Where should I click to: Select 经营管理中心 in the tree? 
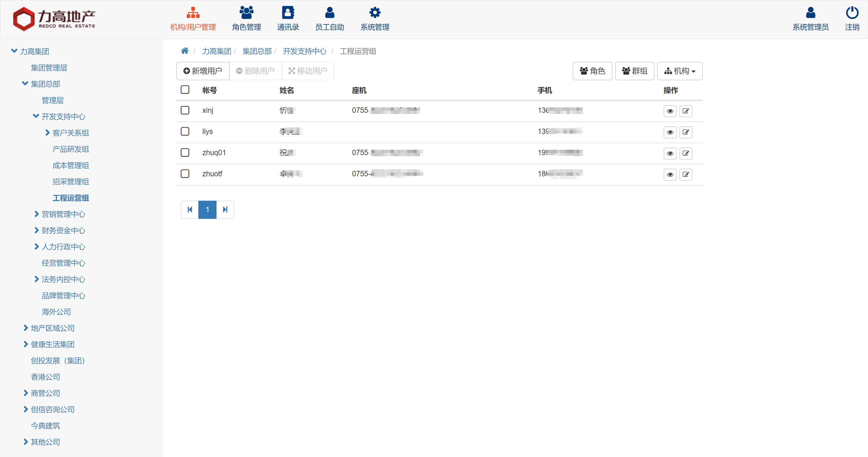[x=63, y=263]
